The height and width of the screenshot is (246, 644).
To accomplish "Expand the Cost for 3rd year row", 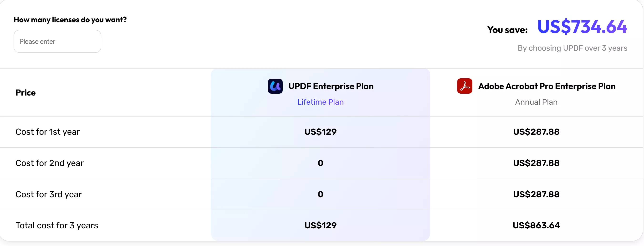I will [48, 194].
